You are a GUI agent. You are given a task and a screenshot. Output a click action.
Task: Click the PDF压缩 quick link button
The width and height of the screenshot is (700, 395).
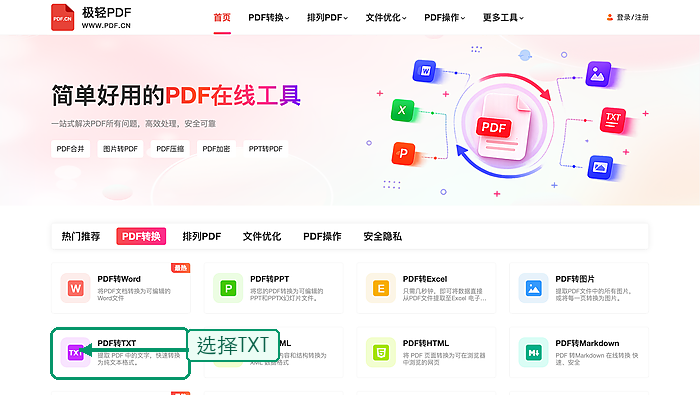[170, 149]
